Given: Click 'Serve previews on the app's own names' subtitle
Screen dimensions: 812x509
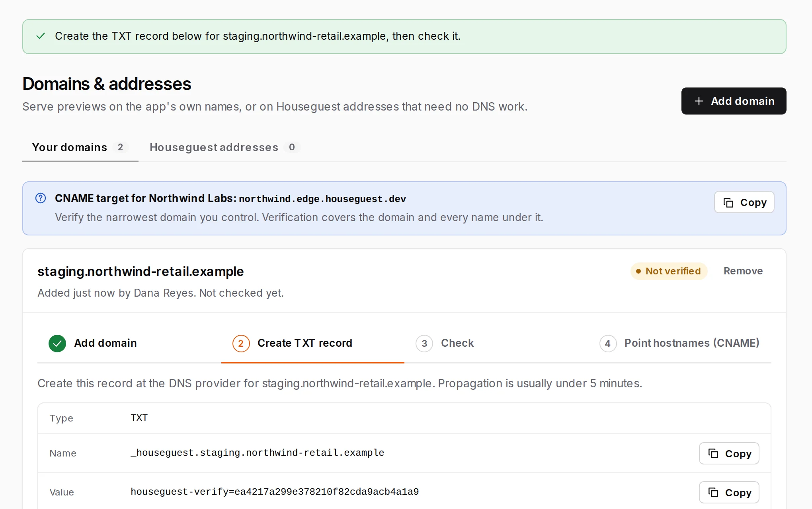Looking at the screenshot, I should click(275, 107).
